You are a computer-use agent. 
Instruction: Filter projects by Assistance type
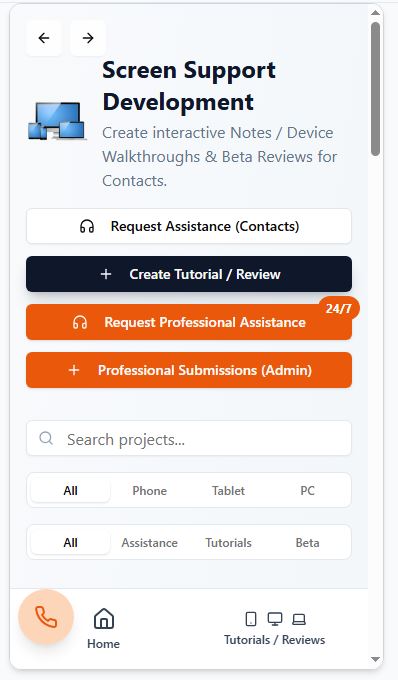pos(150,543)
